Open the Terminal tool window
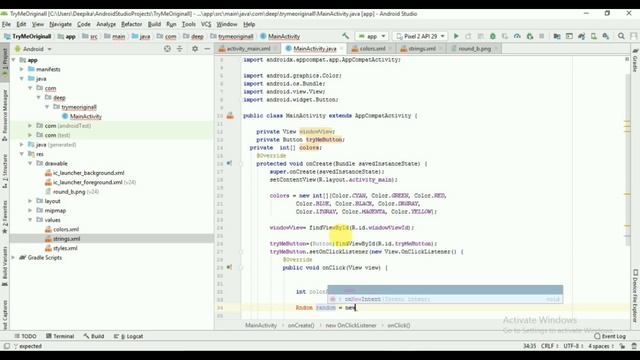The image size is (640, 360). click(x=60, y=336)
